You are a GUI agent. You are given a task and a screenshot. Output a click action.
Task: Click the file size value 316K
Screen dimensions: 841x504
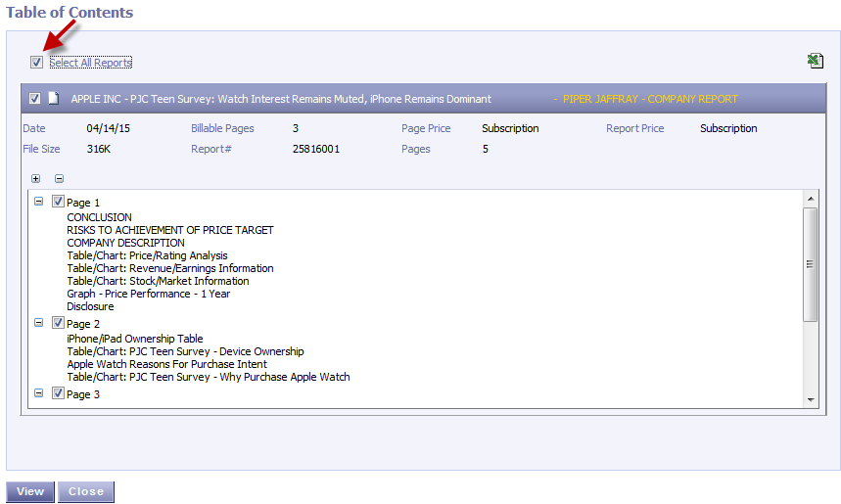tap(99, 149)
